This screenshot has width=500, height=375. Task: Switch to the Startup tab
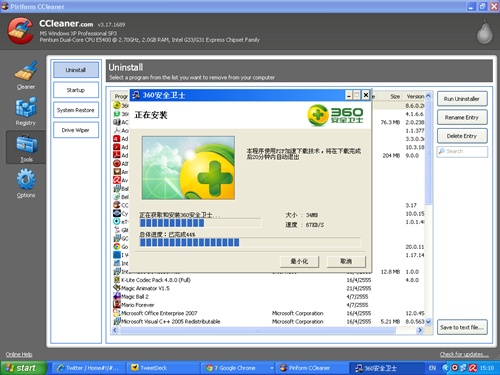76,90
